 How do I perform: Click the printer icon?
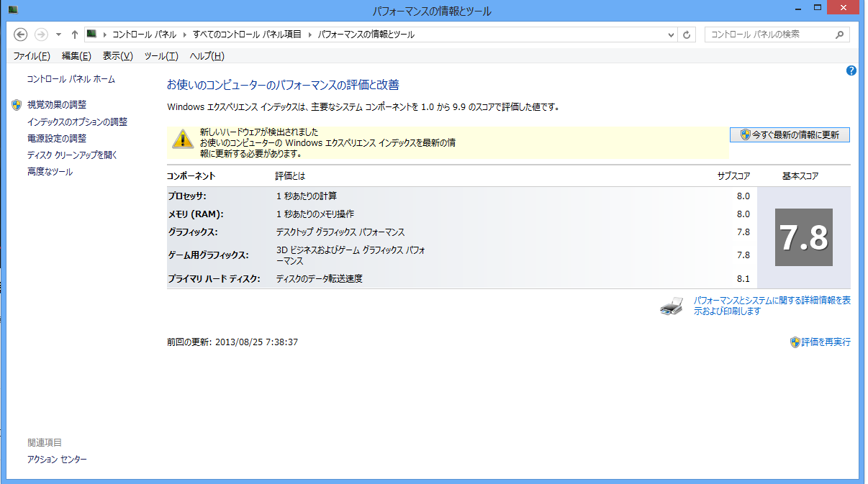(672, 306)
